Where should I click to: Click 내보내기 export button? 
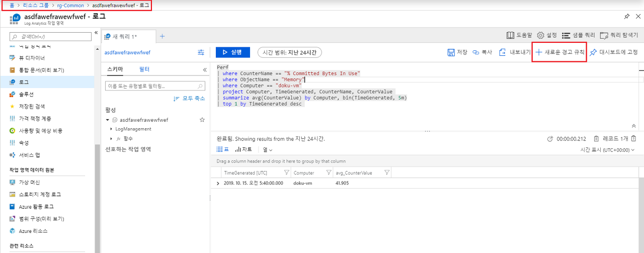(514, 52)
